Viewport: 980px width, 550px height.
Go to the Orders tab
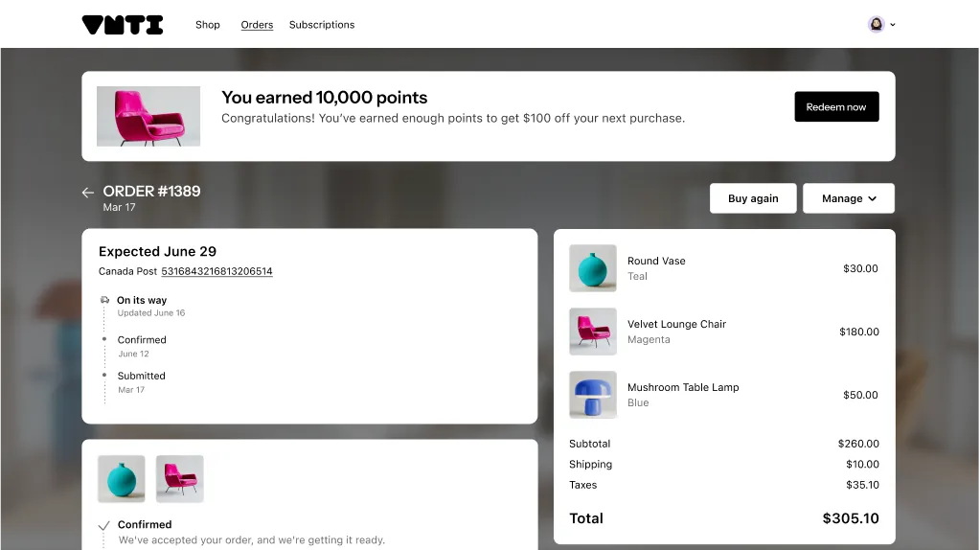(257, 25)
